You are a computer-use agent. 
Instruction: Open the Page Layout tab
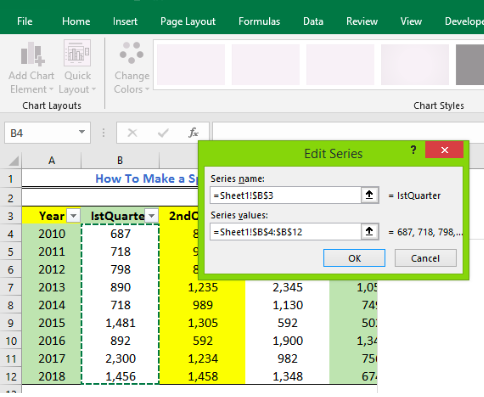[188, 22]
